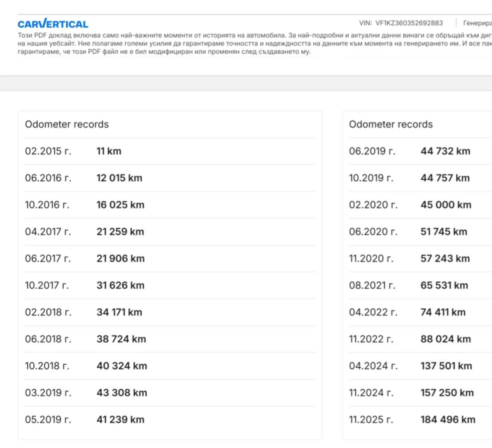The width and height of the screenshot is (492, 448).
Task: Click the 157 250 km odometer value
Action: 447,393
